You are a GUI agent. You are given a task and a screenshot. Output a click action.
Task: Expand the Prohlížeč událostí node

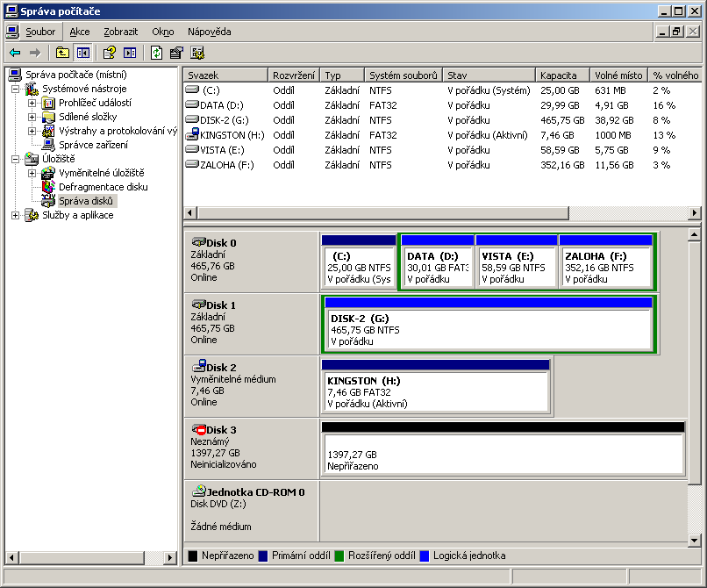32,103
